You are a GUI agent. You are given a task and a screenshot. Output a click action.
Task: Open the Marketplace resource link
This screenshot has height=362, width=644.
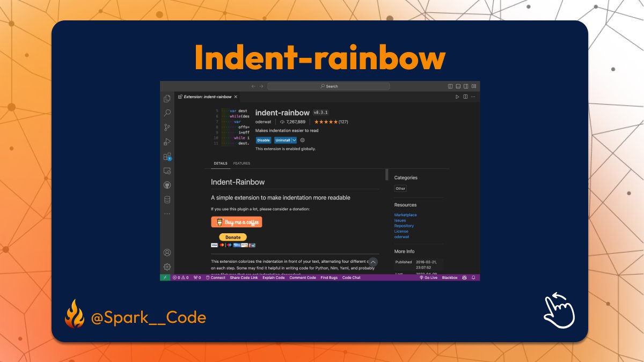pos(405,215)
